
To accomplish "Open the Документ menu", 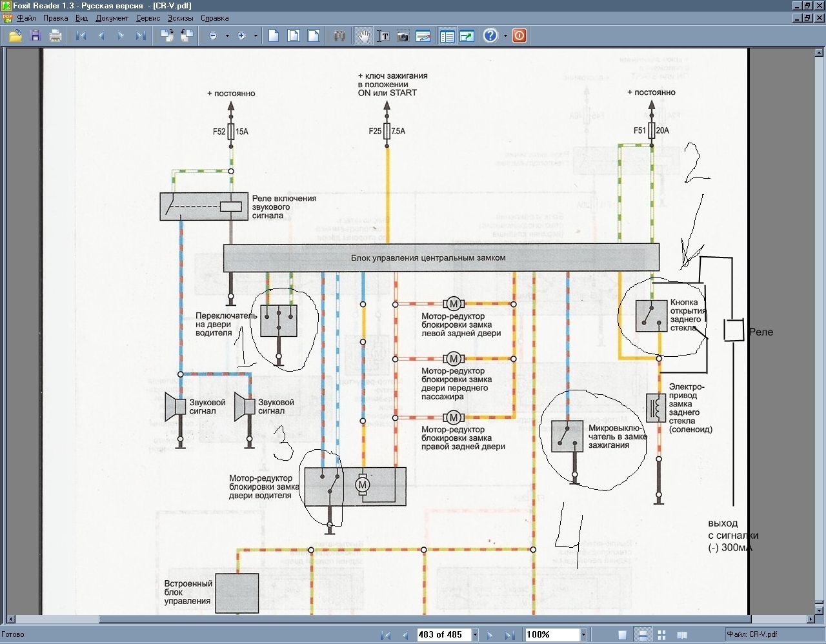I will (112, 18).
